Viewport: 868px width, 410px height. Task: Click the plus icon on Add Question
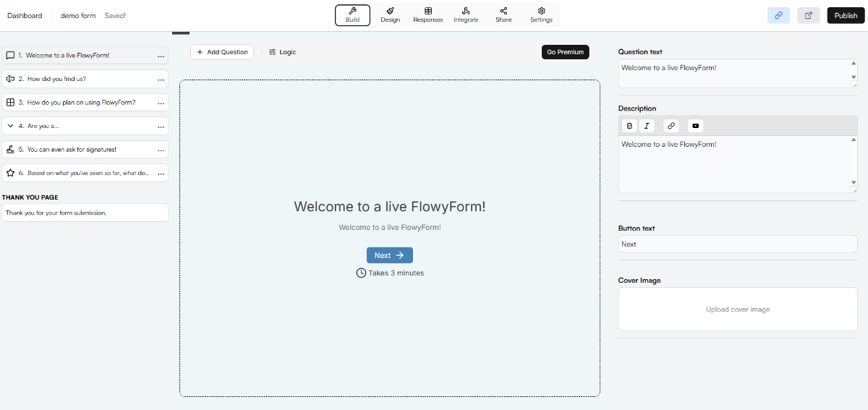(200, 52)
